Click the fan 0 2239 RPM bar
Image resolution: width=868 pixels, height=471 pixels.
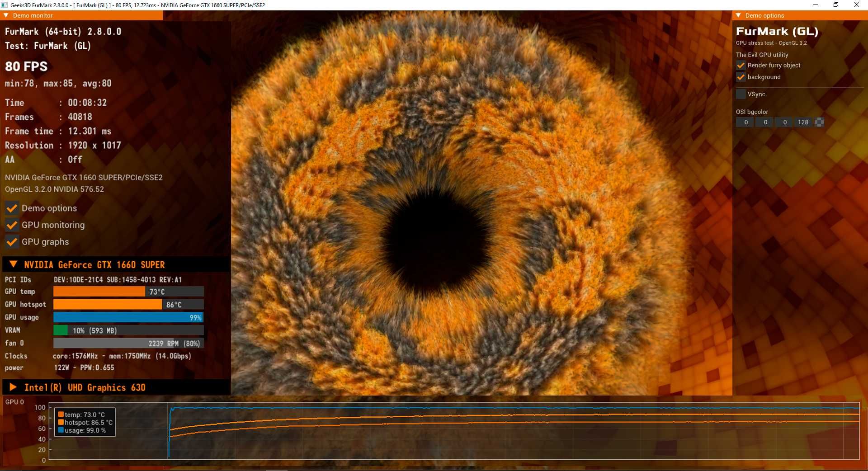(x=128, y=343)
